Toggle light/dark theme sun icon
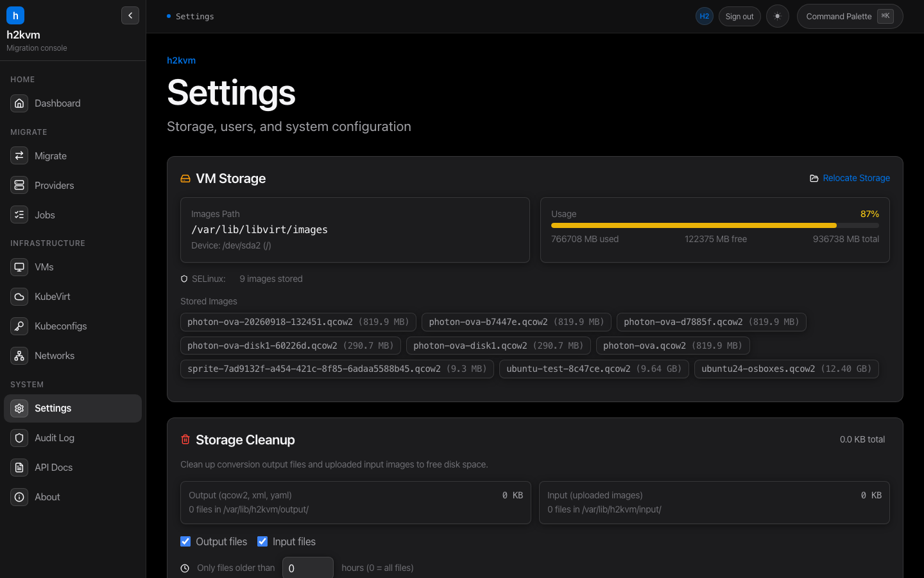Viewport: 924px width, 578px height. coord(778,17)
